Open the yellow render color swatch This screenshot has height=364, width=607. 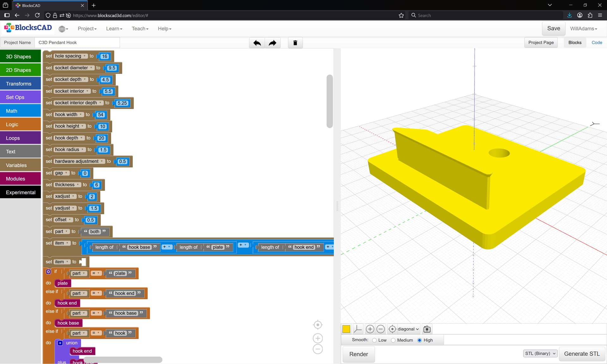[x=346, y=329]
